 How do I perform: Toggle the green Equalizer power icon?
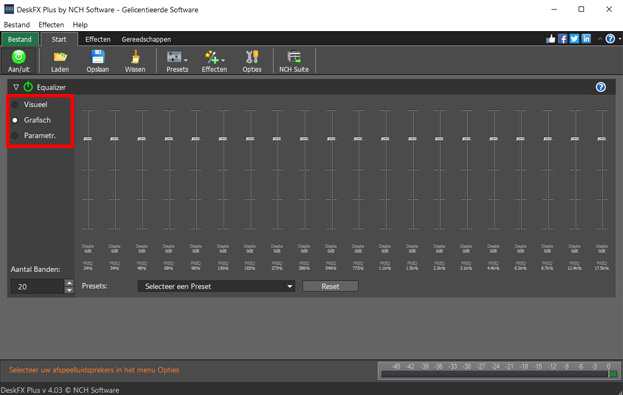[28, 87]
